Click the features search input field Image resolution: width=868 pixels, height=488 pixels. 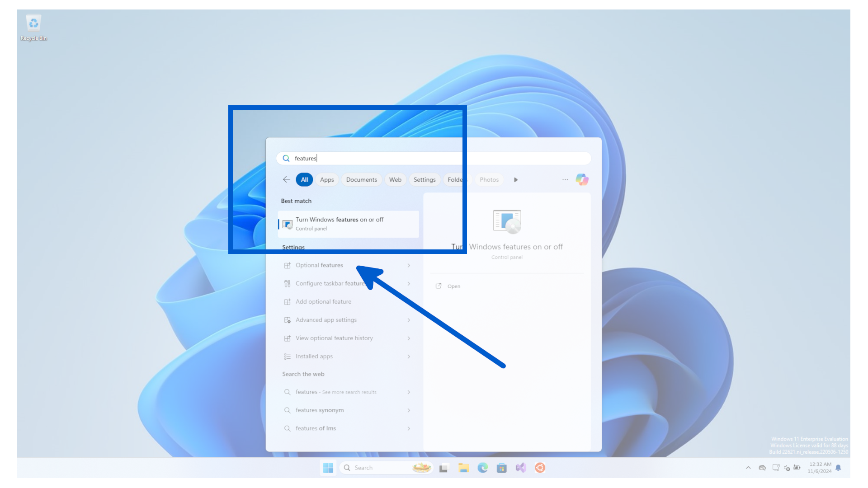coord(434,158)
